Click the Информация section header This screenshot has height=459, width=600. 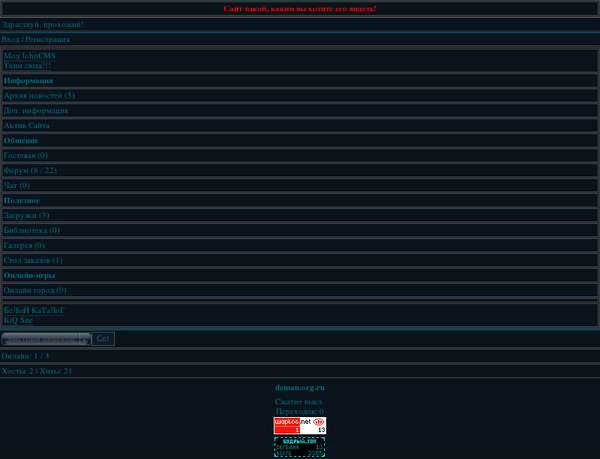[x=28, y=81]
